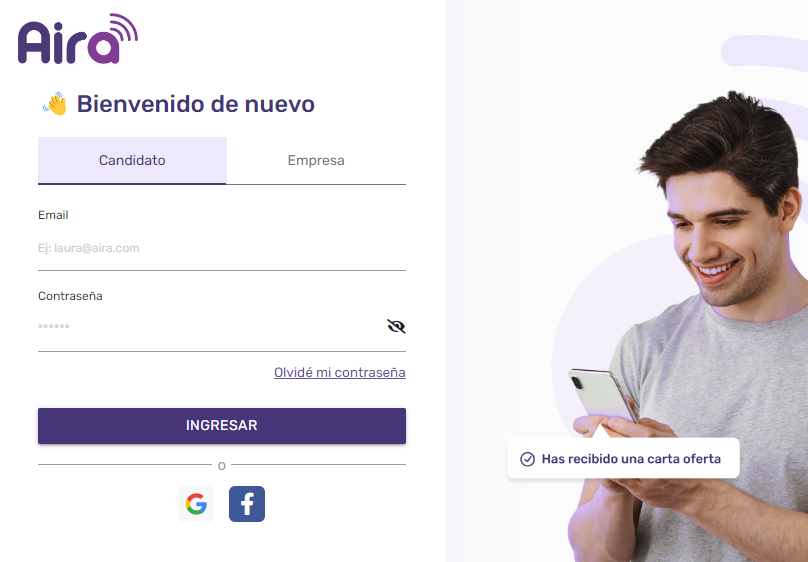Click the smiling man's photo

[691, 330]
